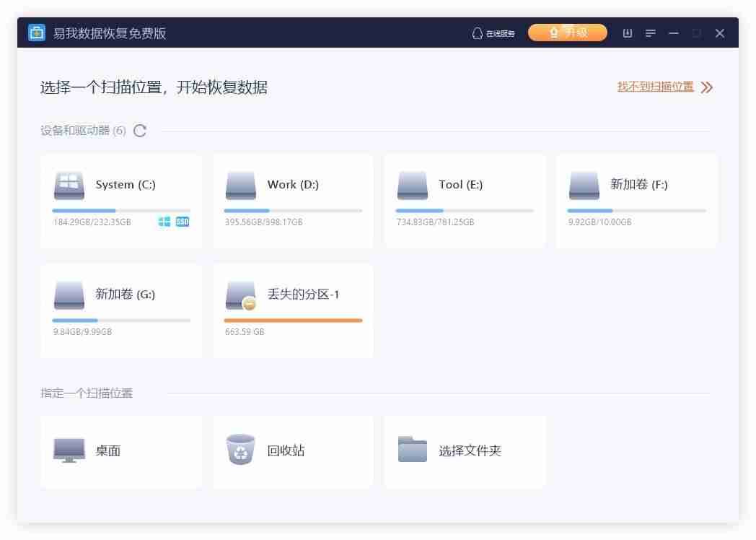Screen dimensions: 756x540
Task: Select the 新加卷 (G:) drive icon
Action: [69, 295]
